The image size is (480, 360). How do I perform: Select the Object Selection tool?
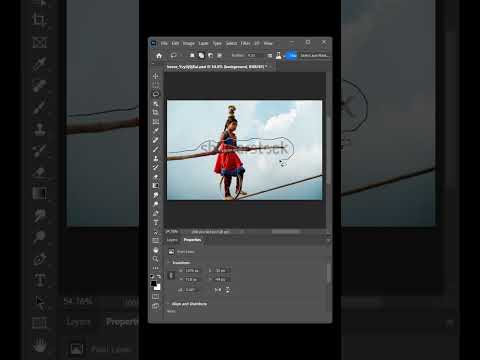(156, 104)
